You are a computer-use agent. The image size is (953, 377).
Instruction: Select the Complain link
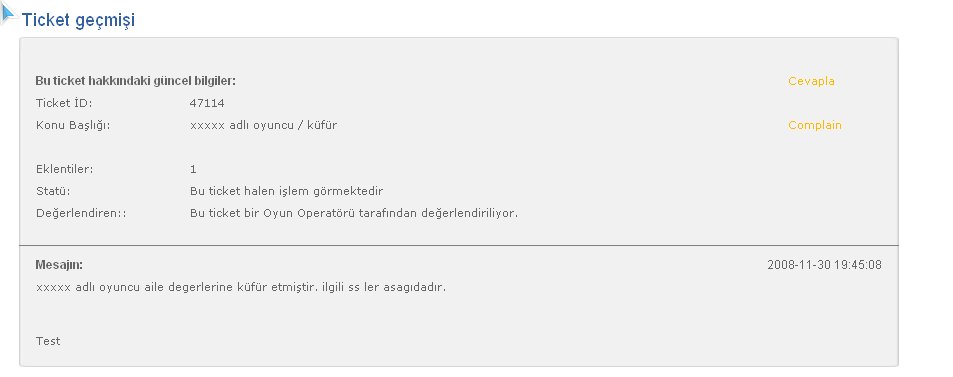(x=814, y=125)
